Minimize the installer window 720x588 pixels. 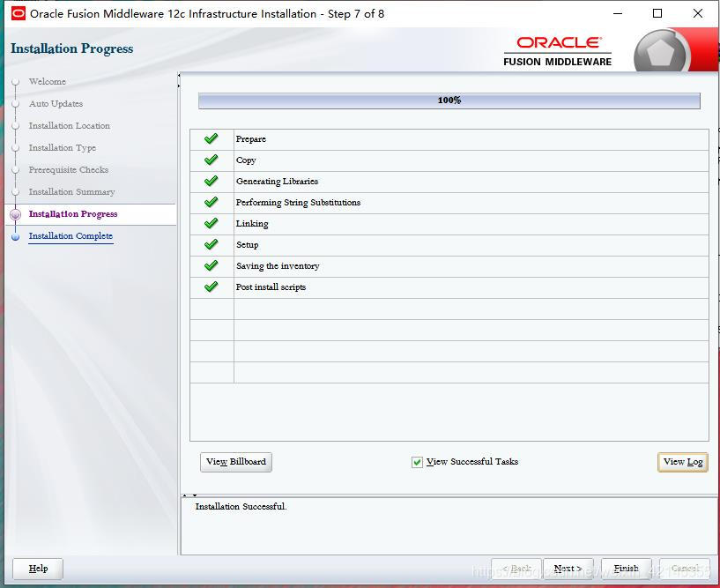(x=618, y=14)
